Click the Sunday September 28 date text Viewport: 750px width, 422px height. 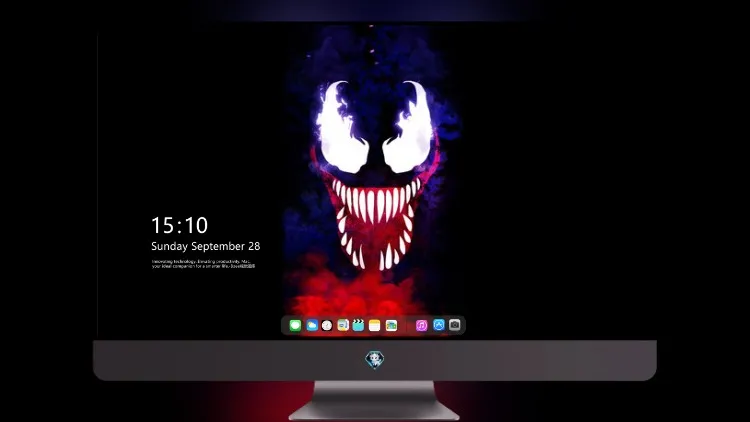click(206, 246)
